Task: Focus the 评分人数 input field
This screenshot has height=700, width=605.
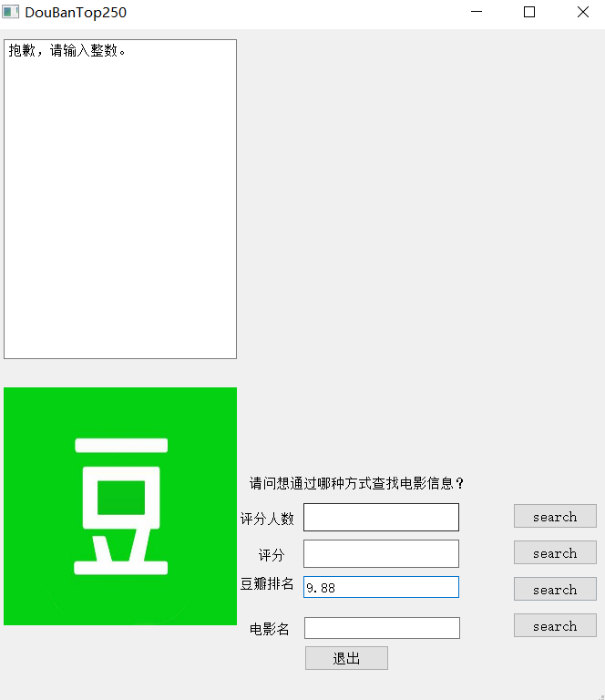Action: [x=381, y=518]
